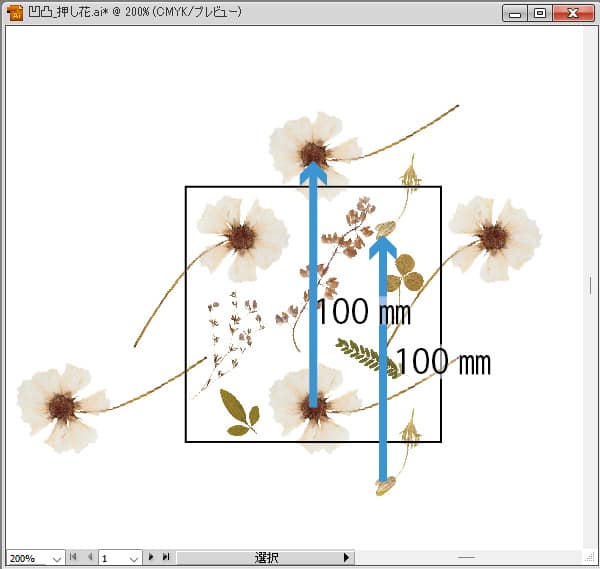
Task: Go to the next artboard
Action: coord(152,557)
